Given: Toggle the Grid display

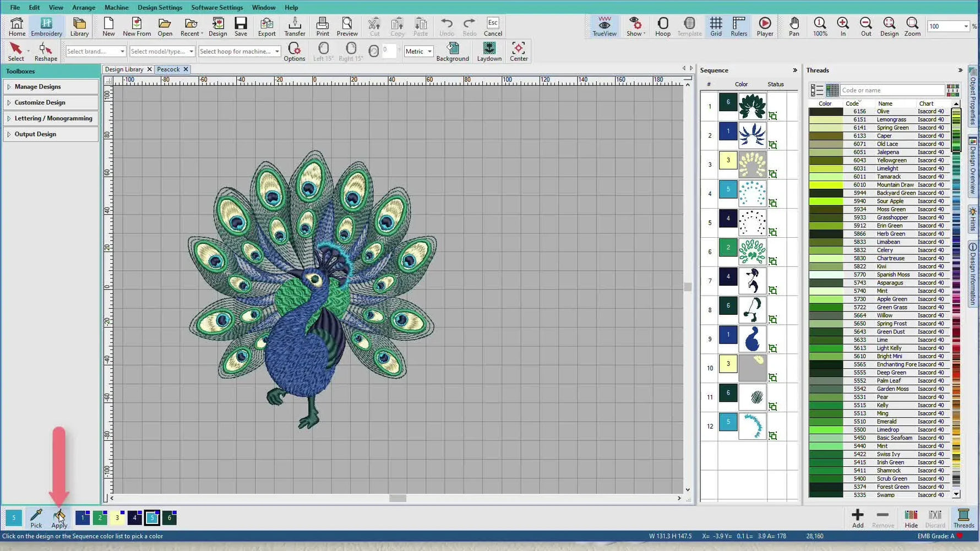Looking at the screenshot, I should point(716,26).
